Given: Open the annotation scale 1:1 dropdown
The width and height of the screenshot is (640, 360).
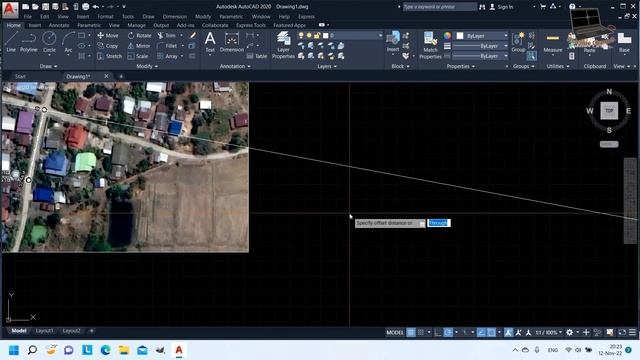Looking at the screenshot, I should point(549,333).
